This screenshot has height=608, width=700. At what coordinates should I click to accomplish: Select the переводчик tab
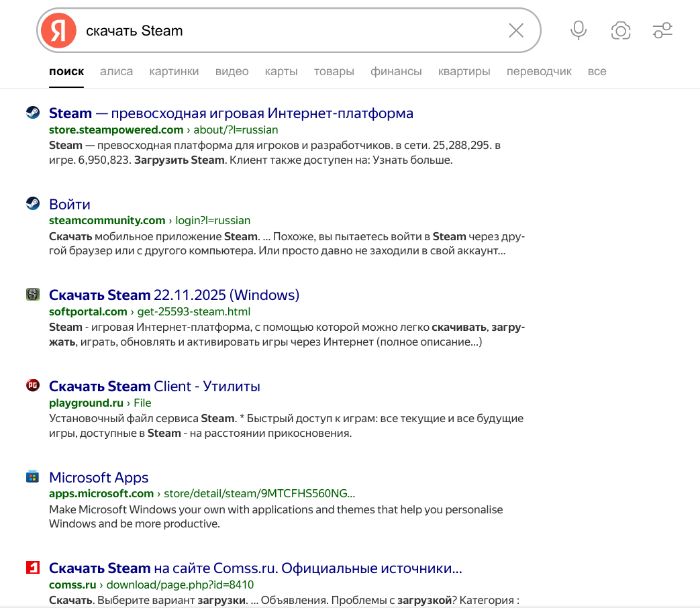[539, 71]
